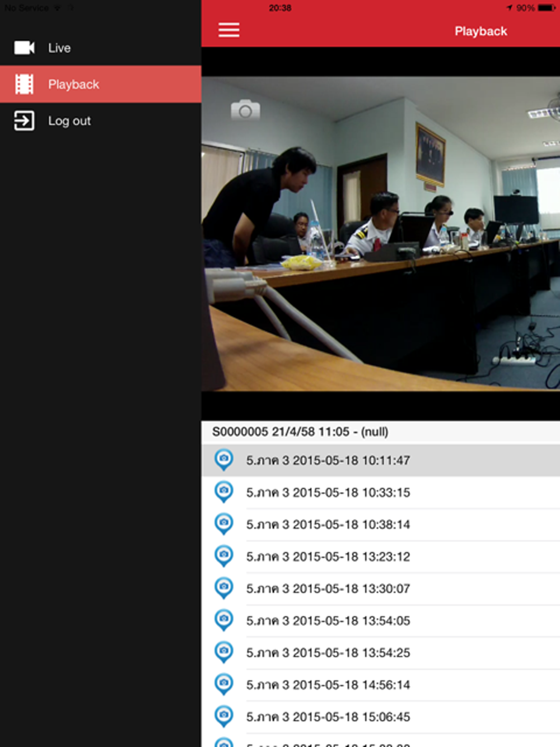Screen dimensions: 560x747
Task: Tap the battery indicator in status bar
Action: 546,8
